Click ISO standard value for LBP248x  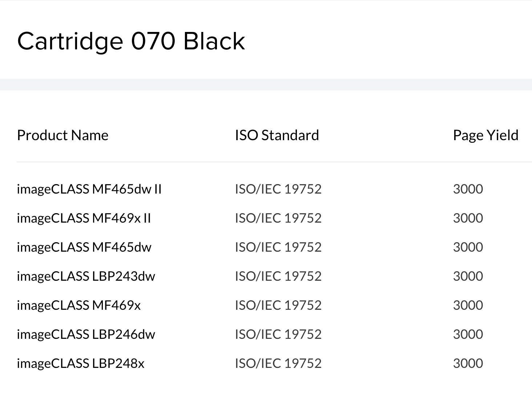(278, 363)
